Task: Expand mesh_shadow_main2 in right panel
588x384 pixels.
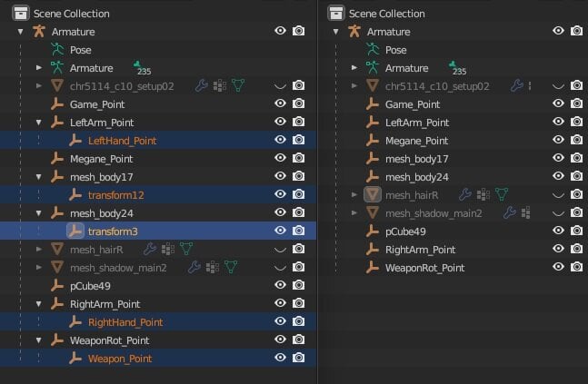Action: pyautogui.click(x=354, y=212)
